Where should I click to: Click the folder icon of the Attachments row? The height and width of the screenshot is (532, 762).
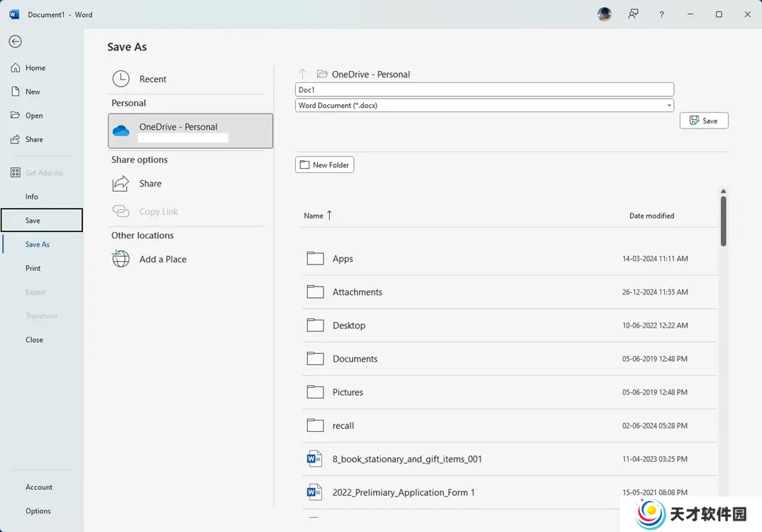(x=316, y=292)
